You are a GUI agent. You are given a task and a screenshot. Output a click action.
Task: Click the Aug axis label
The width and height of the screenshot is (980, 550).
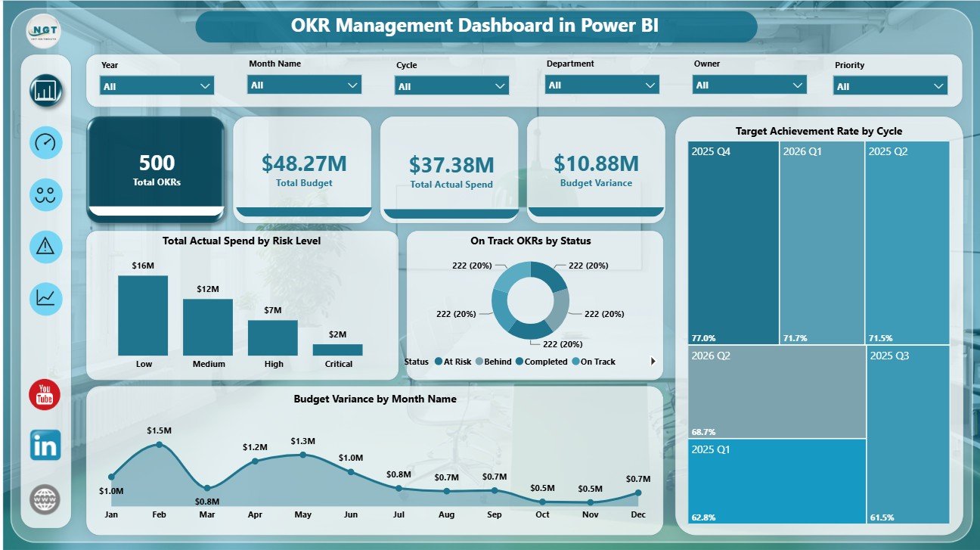(446, 514)
